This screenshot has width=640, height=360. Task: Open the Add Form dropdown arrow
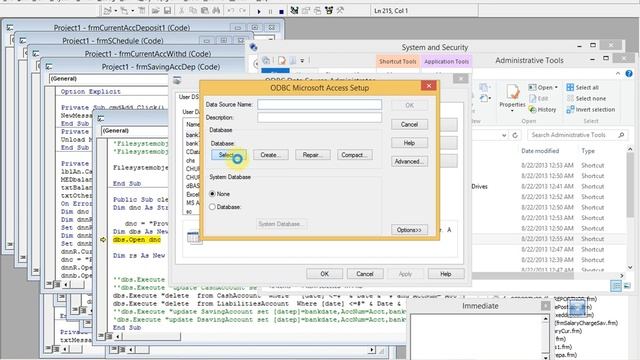click(x=132, y=11)
